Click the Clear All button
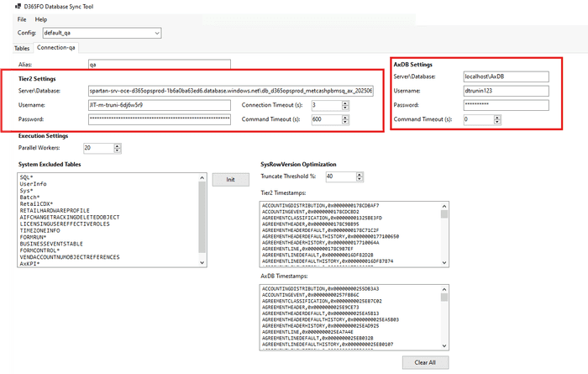This screenshot has height=374, width=588. pos(425,362)
